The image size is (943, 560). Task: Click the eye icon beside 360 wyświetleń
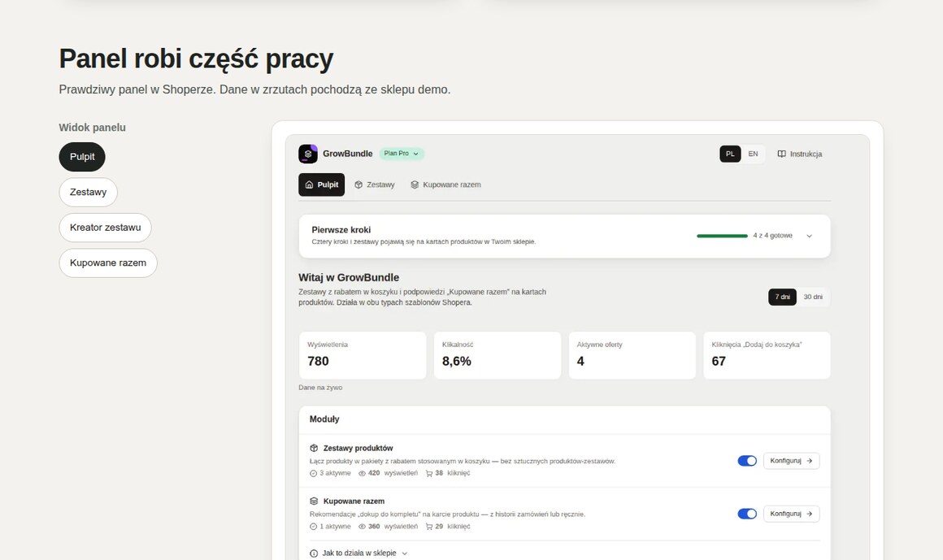click(x=362, y=527)
